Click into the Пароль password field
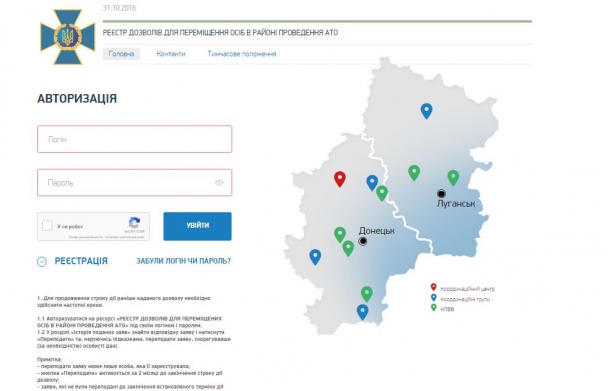Image resolution: width=608 pixels, height=391 pixels. click(x=135, y=182)
